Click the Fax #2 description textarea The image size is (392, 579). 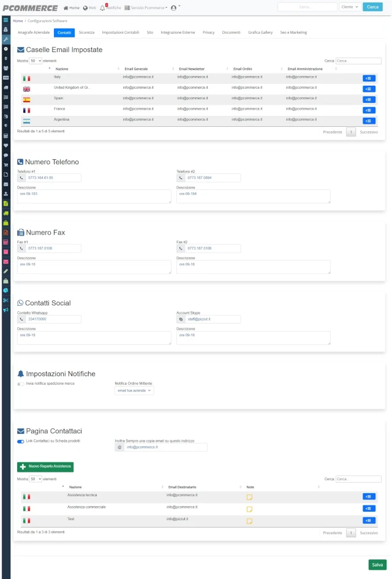coord(253,267)
